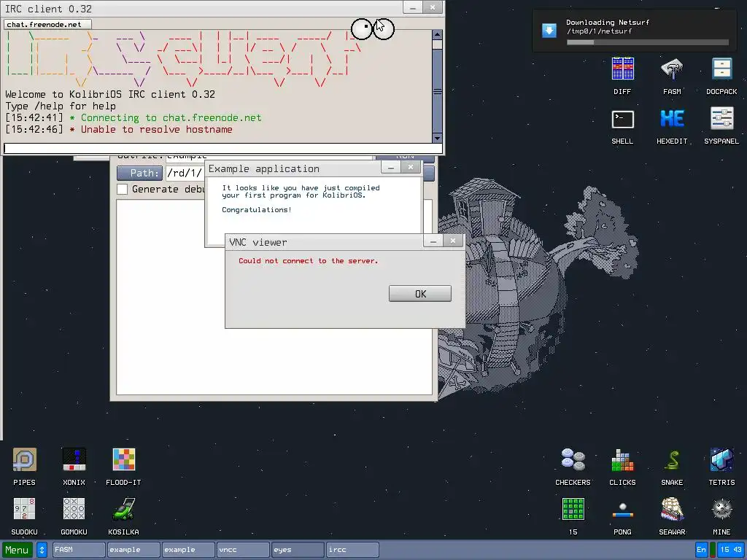Image resolution: width=747 pixels, height=560 pixels.
Task: Launch the HEXEDIT desktop icon
Action: tap(672, 119)
